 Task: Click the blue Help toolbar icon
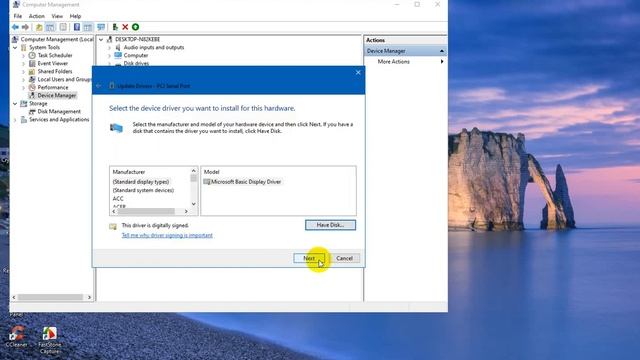point(77,27)
